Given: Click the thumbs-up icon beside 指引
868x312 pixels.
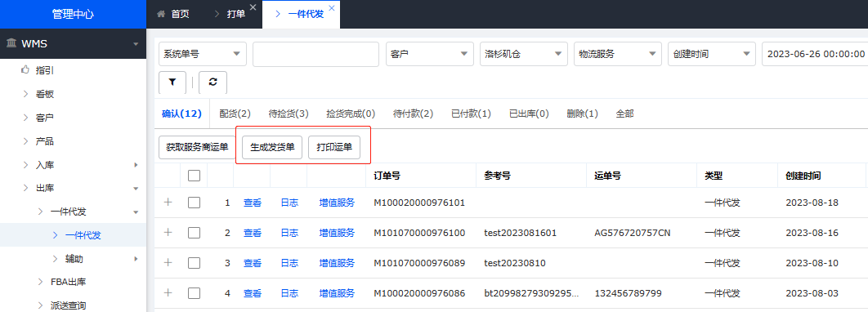Looking at the screenshot, I should [25, 70].
